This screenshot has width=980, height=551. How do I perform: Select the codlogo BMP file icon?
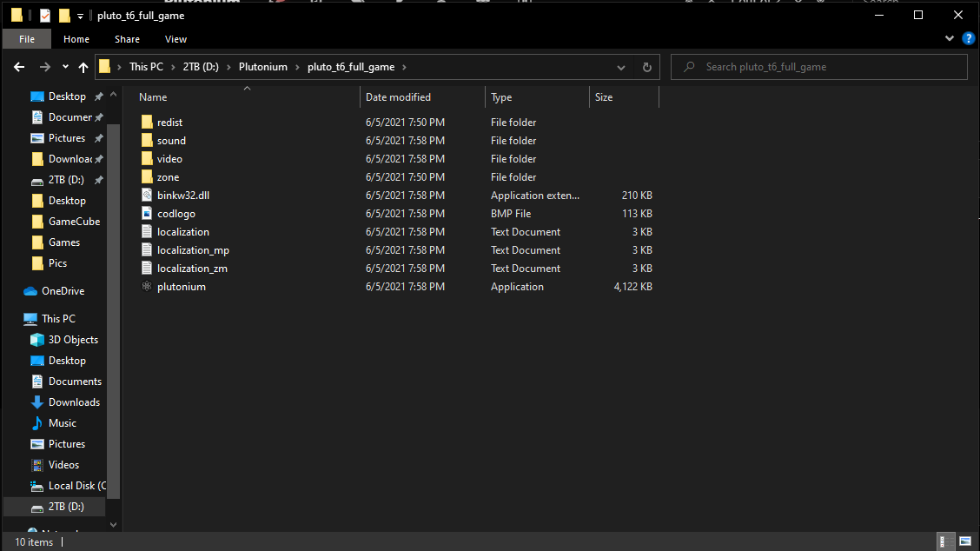tap(147, 213)
